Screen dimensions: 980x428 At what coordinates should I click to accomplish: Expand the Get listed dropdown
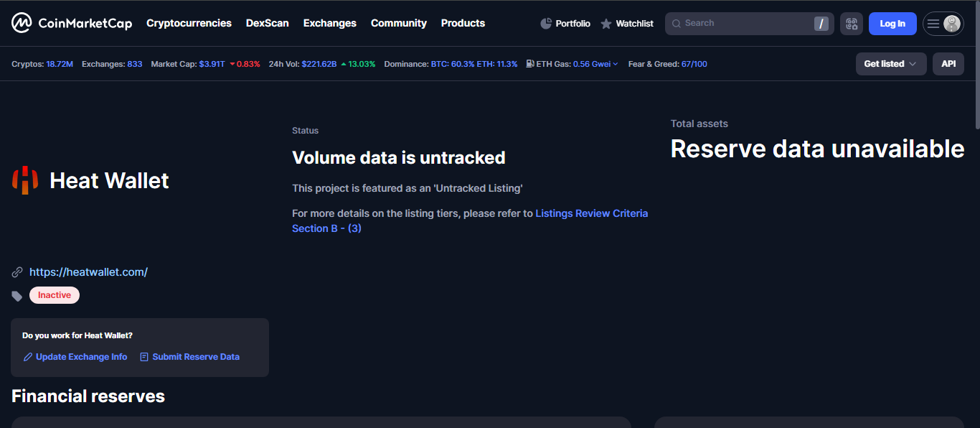[x=891, y=64]
